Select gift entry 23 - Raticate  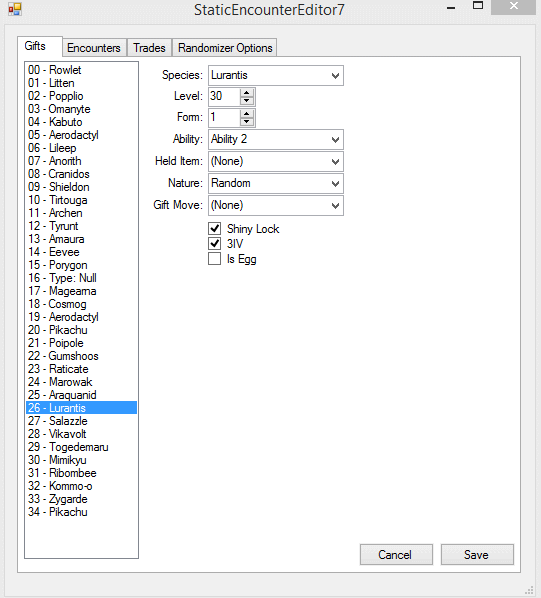click(81, 369)
